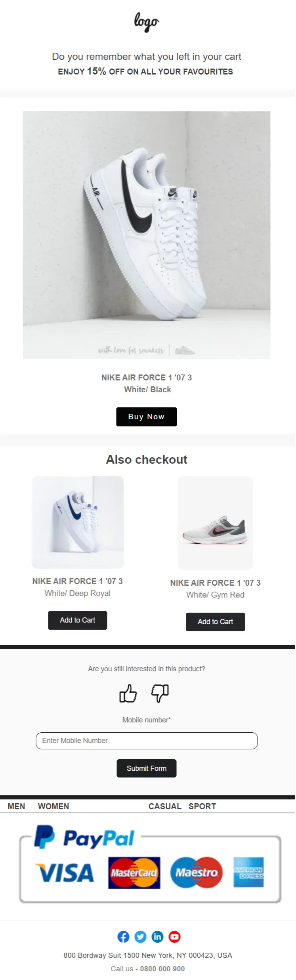The height and width of the screenshot is (980, 296).
Task: Open the Twitter social icon
Action: (x=140, y=936)
